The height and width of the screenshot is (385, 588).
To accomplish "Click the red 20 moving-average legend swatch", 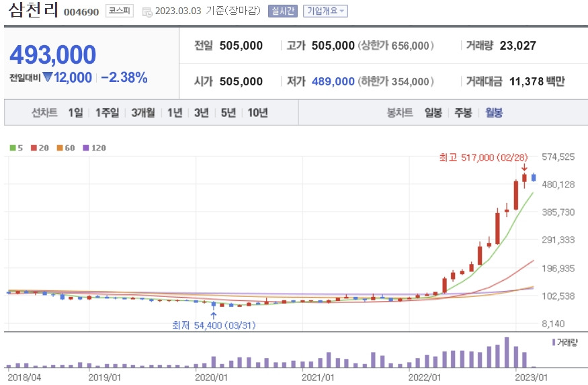I will (x=34, y=148).
